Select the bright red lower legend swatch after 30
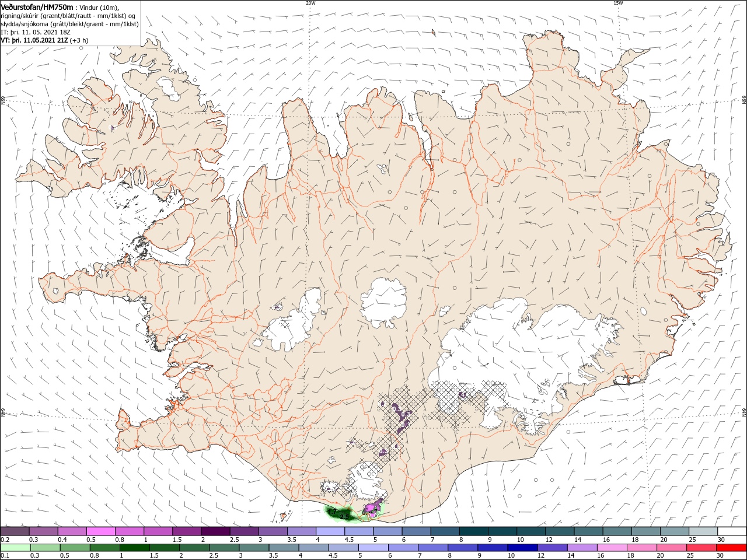Screen dimensions: 747x560 tap(732, 548)
